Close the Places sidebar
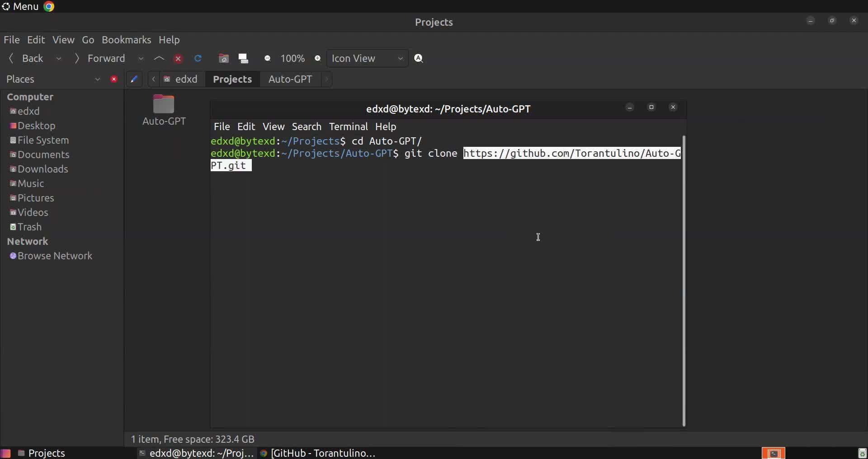The image size is (868, 459). click(114, 79)
